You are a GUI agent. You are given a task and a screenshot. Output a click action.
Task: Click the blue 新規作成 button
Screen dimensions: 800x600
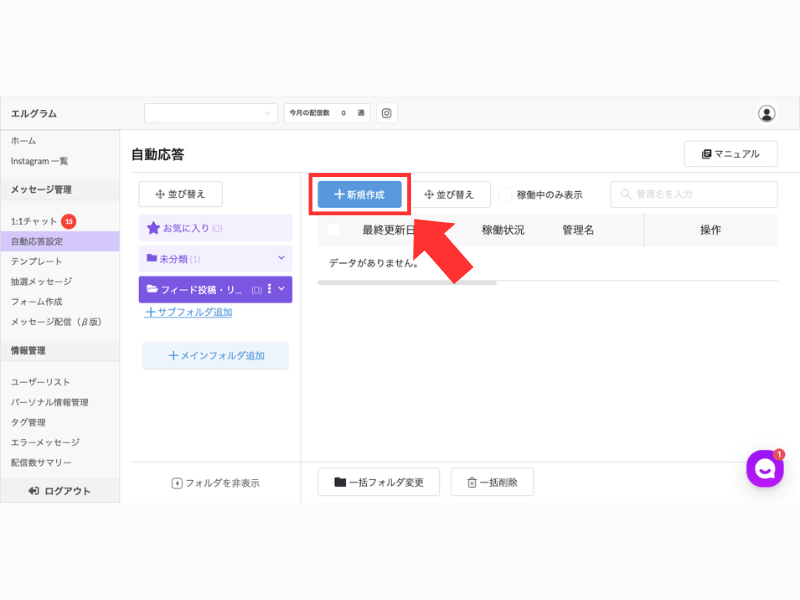point(360,194)
